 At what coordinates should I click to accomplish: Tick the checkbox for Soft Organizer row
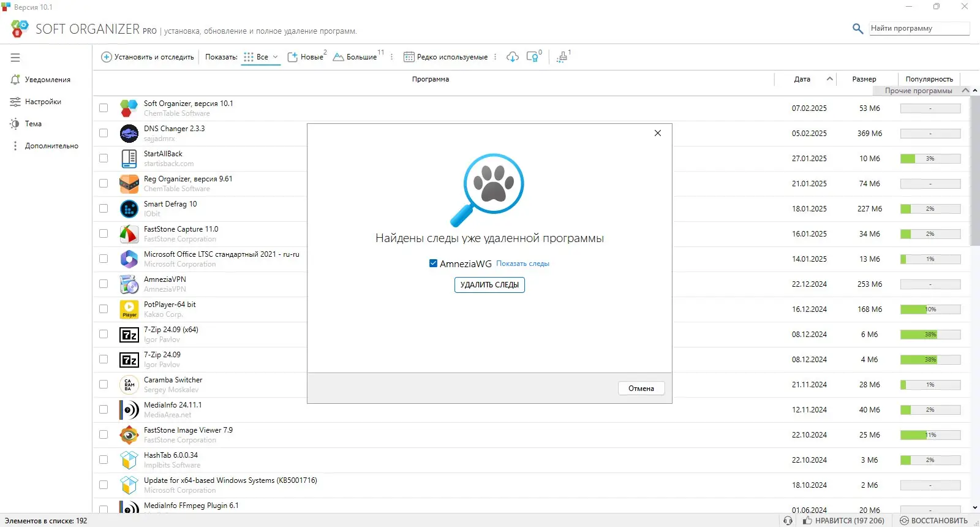click(x=104, y=108)
